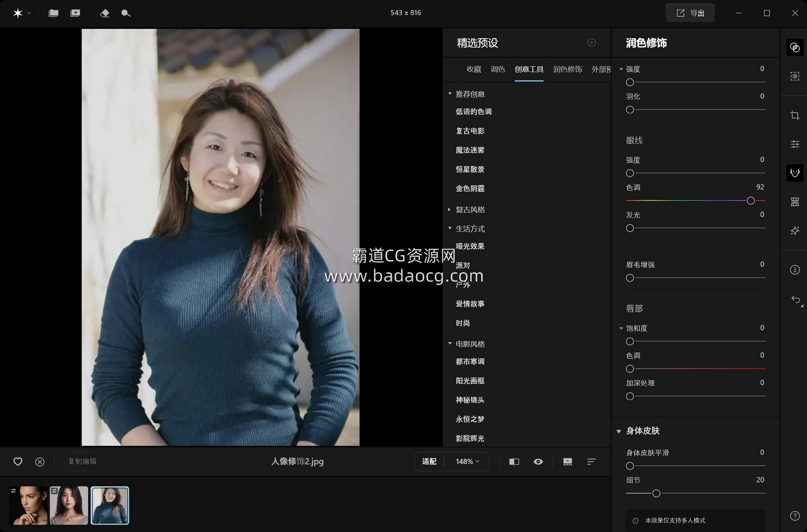Apply the 魔法迷雾 preset
This screenshot has height=532, width=807.
470,150
